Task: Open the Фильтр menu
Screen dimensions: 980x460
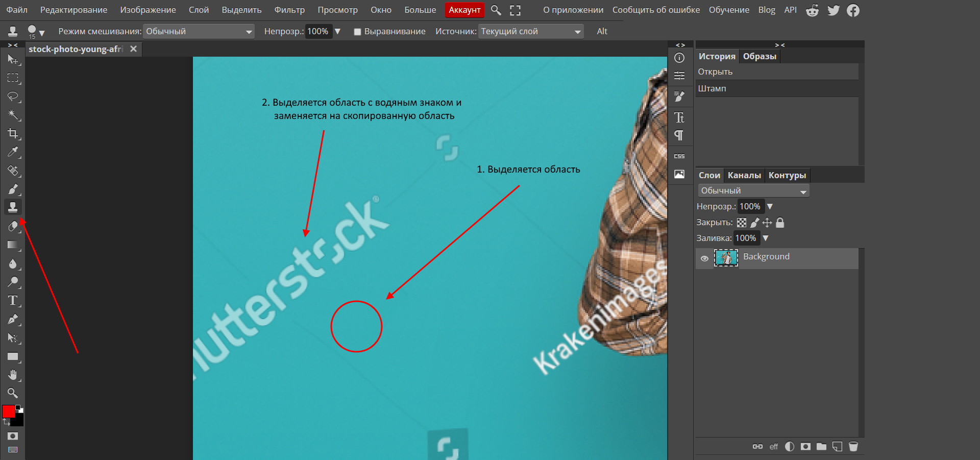Action: click(x=289, y=10)
